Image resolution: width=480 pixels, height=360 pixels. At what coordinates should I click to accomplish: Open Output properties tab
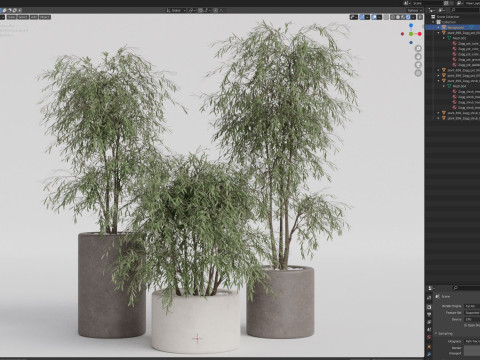pyautogui.click(x=429, y=314)
